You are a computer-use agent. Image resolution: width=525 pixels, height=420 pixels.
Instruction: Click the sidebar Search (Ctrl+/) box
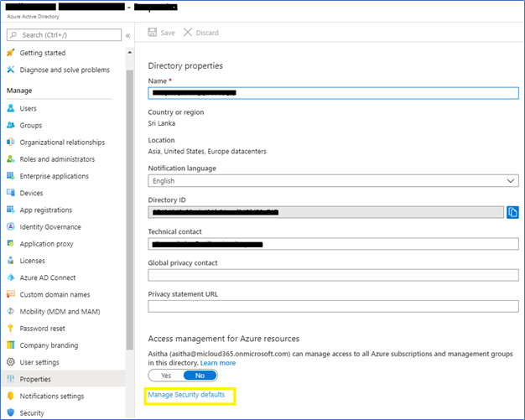(x=64, y=35)
